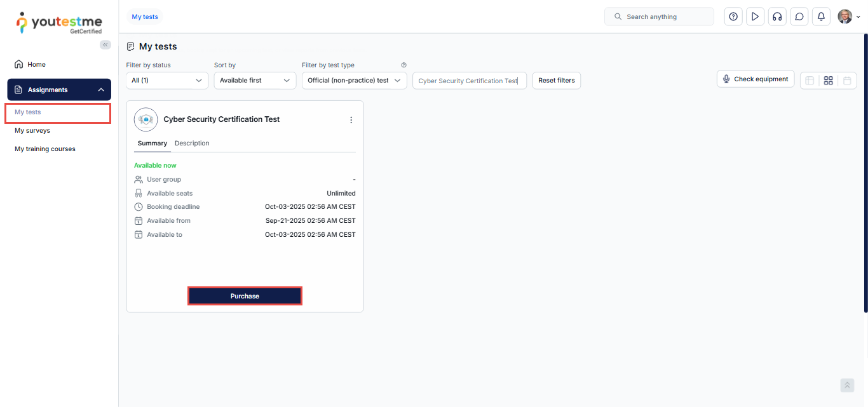Open the chat bubble icon
This screenshot has width=868, height=407.
(x=799, y=17)
